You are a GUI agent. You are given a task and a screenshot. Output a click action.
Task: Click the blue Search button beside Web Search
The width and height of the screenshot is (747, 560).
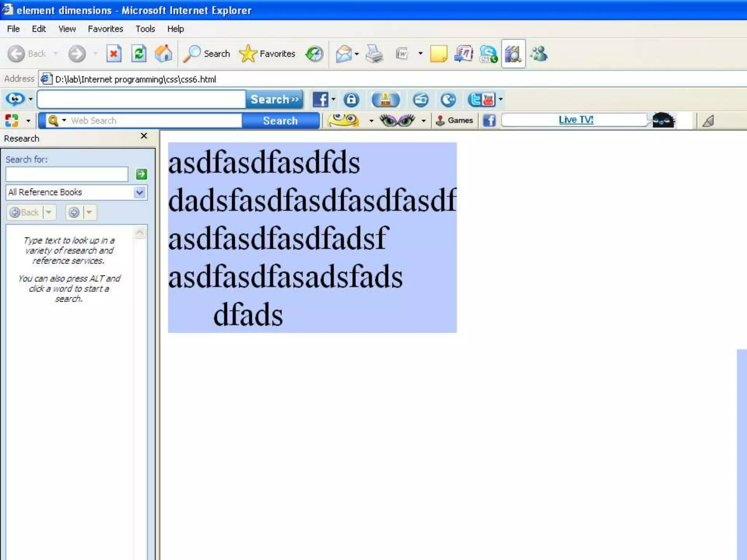280,121
